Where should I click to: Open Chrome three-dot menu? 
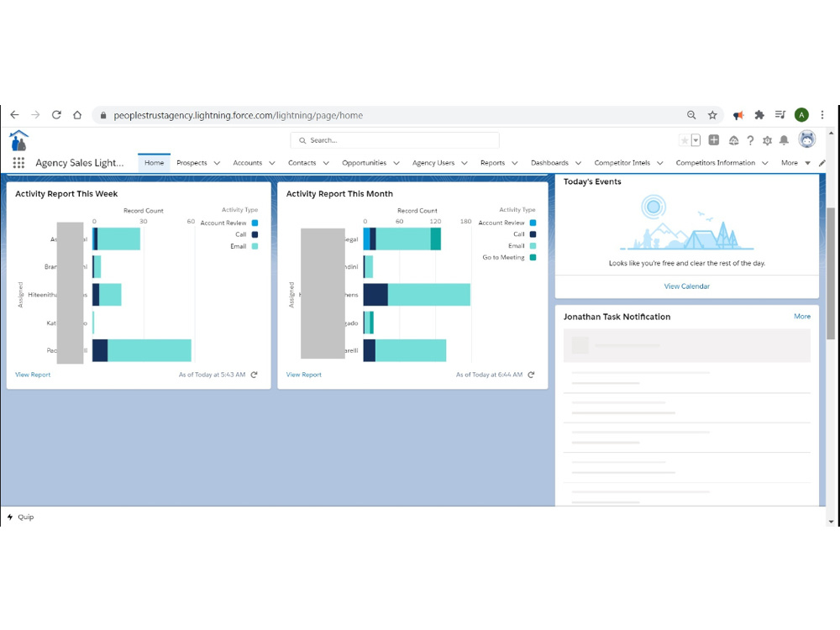point(822,114)
